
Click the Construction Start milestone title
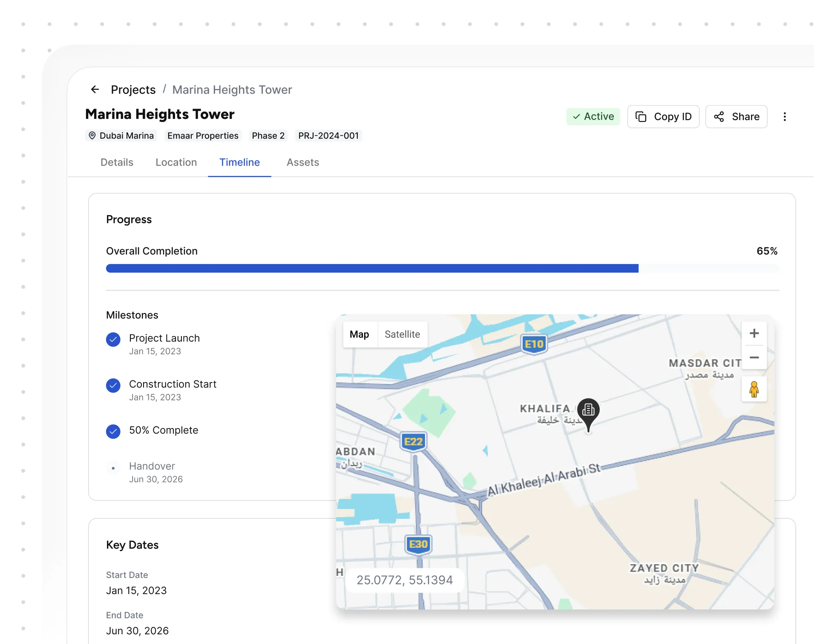click(173, 384)
